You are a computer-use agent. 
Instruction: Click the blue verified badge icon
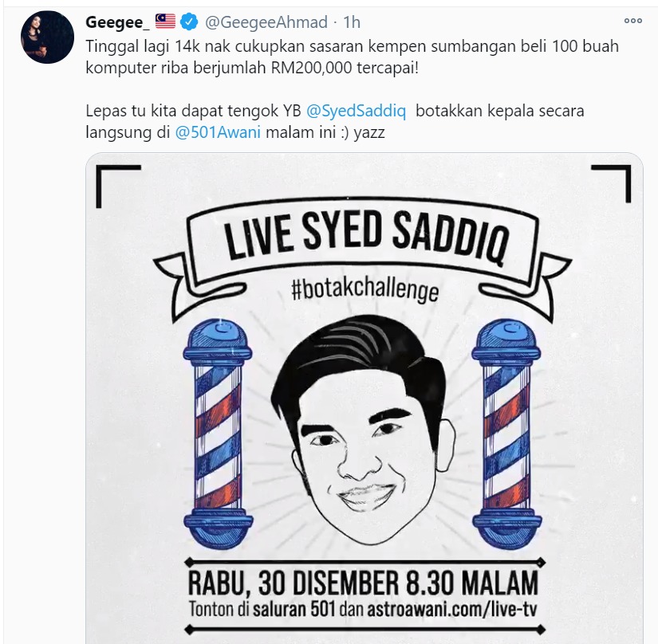point(189,22)
